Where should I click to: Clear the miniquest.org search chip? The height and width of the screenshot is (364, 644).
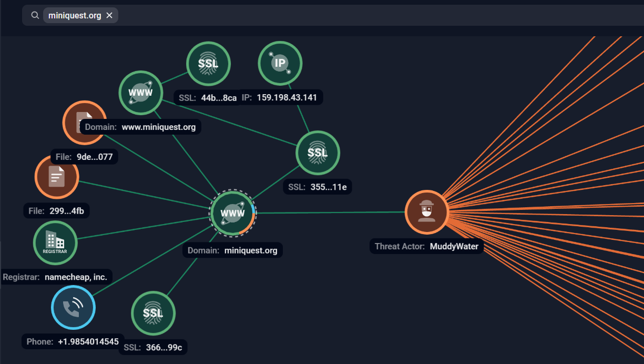tap(109, 15)
